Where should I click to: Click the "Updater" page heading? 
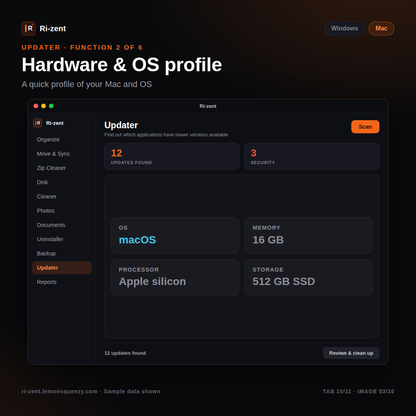click(121, 125)
